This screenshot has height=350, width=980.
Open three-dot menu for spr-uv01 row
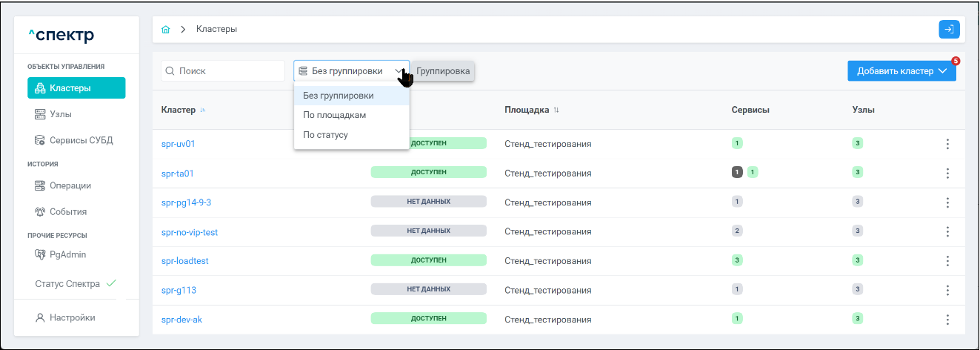pyautogui.click(x=947, y=144)
